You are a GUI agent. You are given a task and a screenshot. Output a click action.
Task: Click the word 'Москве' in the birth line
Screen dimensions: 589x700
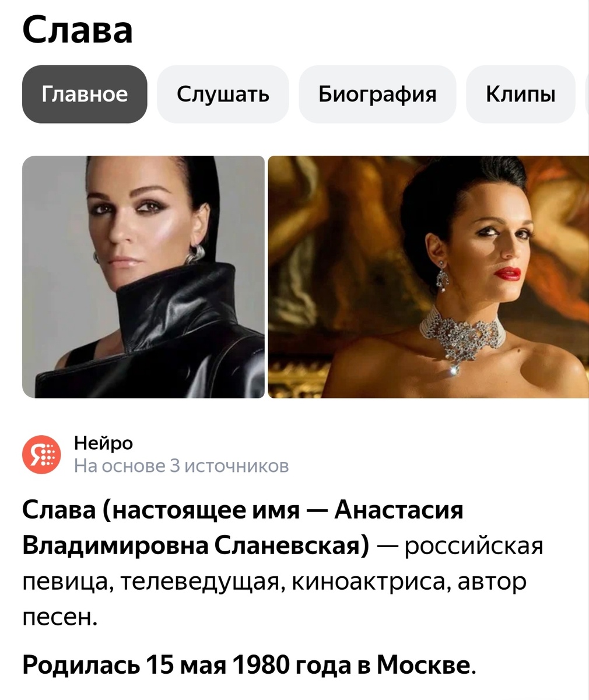pos(423,664)
